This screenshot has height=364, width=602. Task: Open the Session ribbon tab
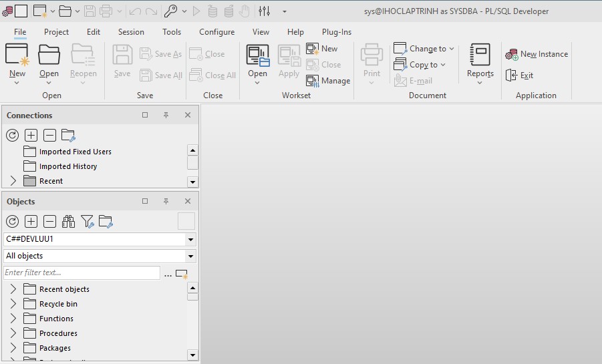131,32
